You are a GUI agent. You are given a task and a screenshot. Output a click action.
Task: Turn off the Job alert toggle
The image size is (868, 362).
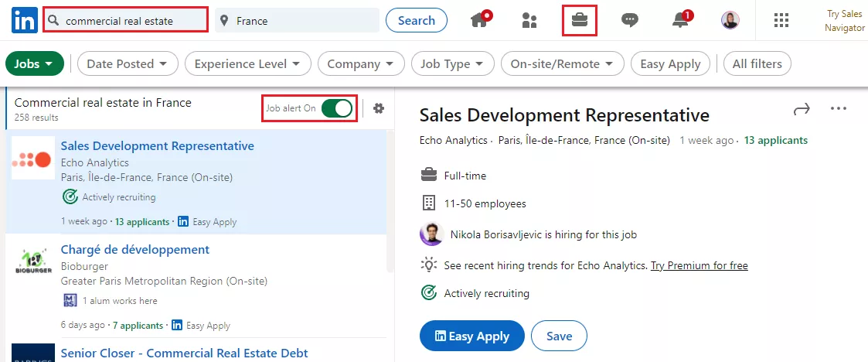point(337,108)
